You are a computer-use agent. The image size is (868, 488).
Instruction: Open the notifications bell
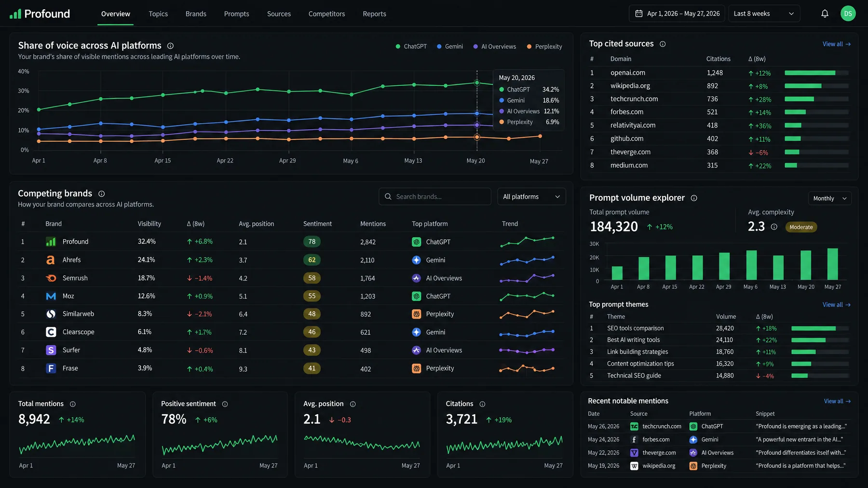(x=825, y=14)
